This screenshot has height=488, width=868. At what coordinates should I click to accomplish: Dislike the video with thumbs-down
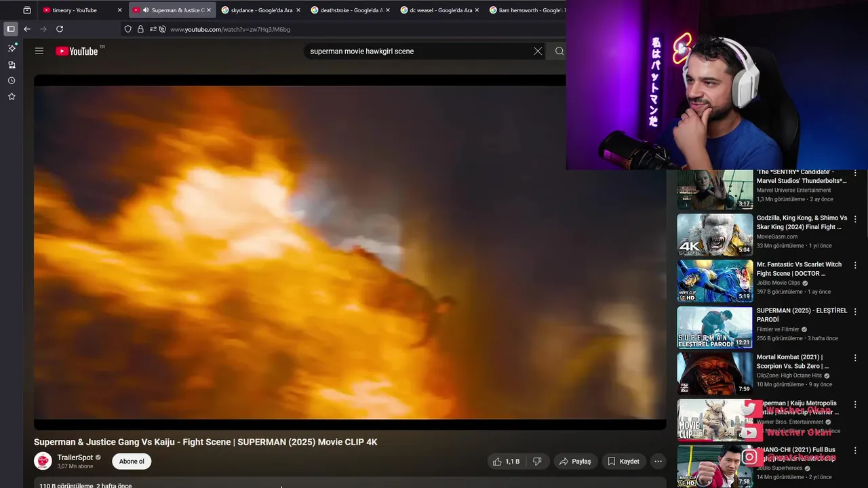coord(537,462)
